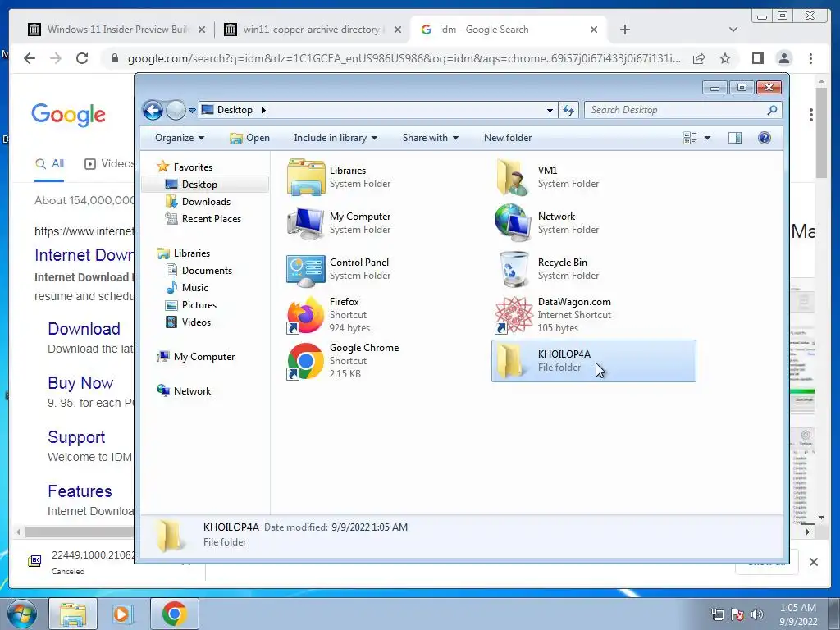This screenshot has height=630, width=840.
Task: Click the New folder button
Action: point(507,138)
